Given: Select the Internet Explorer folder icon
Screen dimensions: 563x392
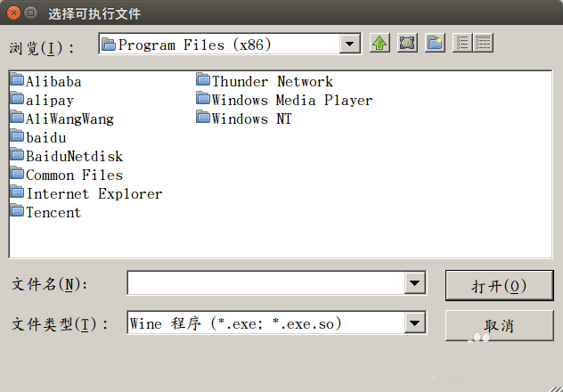Looking at the screenshot, I should 17,192.
